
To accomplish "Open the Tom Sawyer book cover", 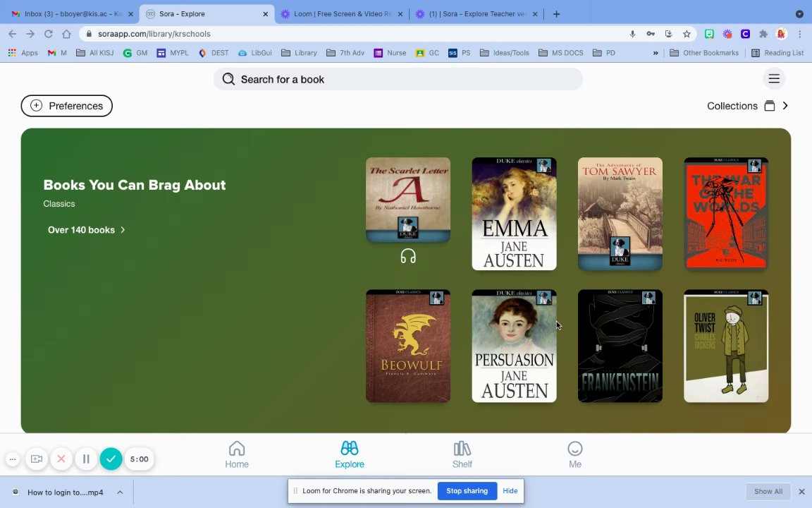I will tap(620, 214).
